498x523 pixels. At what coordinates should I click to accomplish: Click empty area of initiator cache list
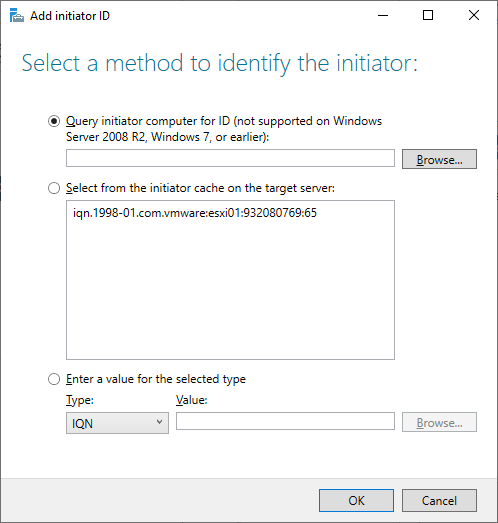(x=230, y=290)
